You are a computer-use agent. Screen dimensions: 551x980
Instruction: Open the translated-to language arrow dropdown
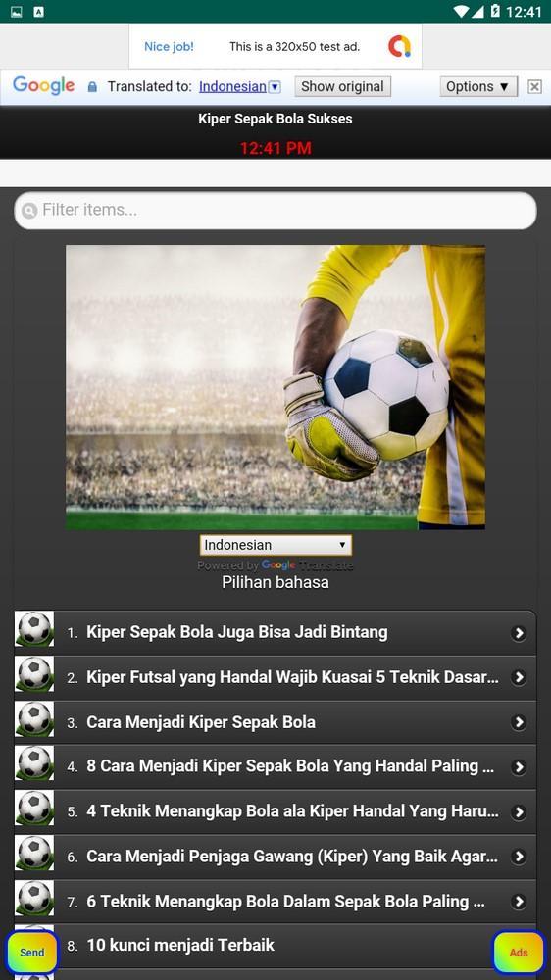[x=275, y=87]
